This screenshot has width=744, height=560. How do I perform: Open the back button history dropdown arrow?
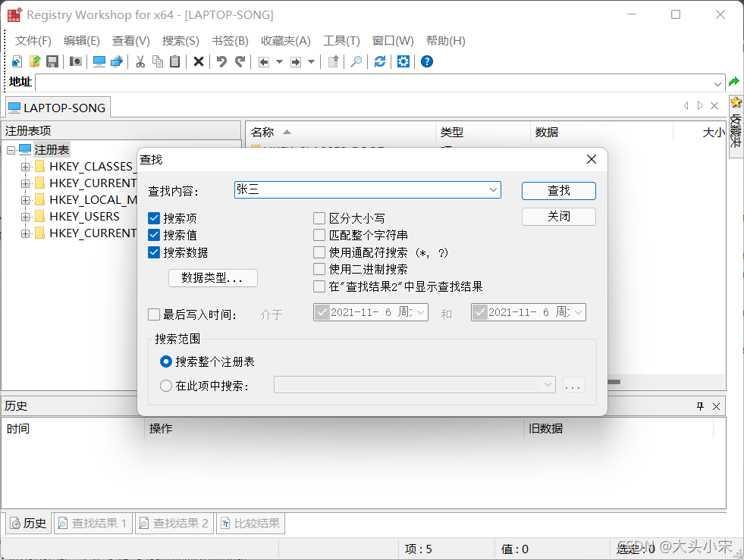point(280,61)
